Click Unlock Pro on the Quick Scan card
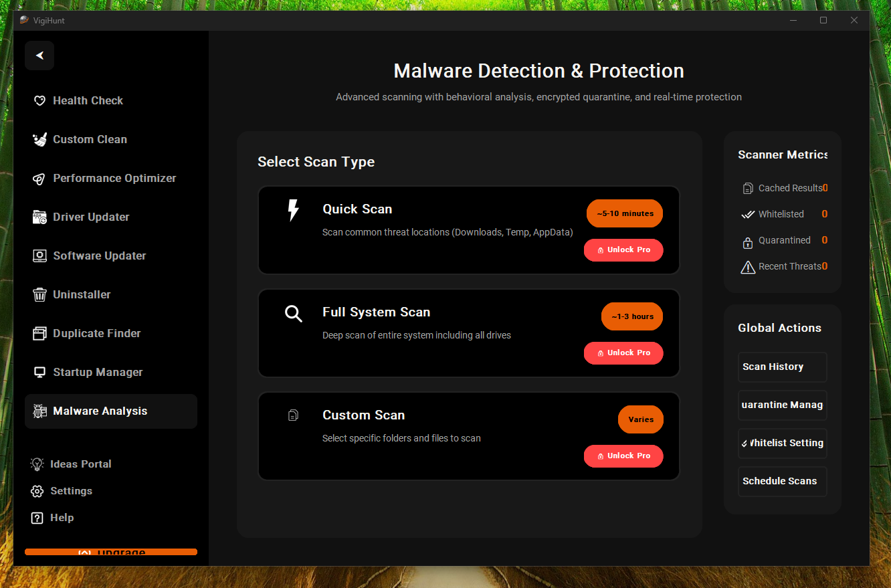 point(623,250)
